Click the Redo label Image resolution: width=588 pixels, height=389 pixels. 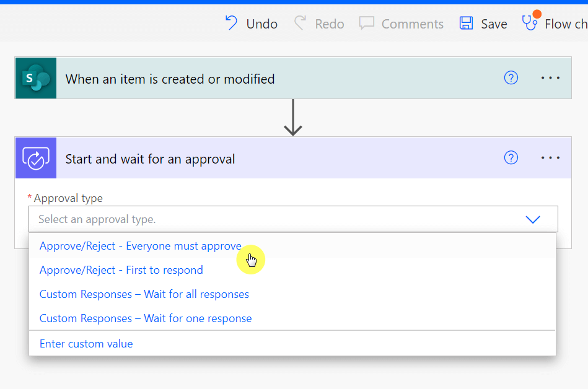click(x=329, y=24)
